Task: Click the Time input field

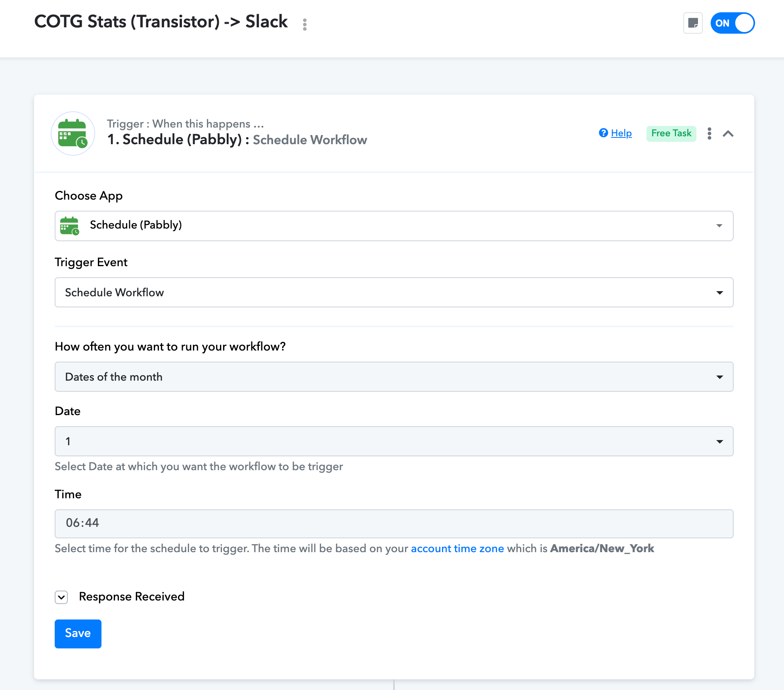Action: pos(394,524)
